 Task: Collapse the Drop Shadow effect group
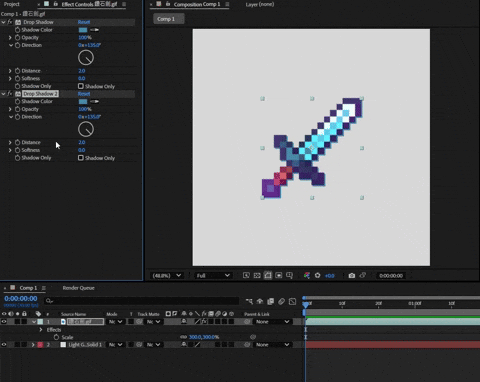click(x=3, y=22)
